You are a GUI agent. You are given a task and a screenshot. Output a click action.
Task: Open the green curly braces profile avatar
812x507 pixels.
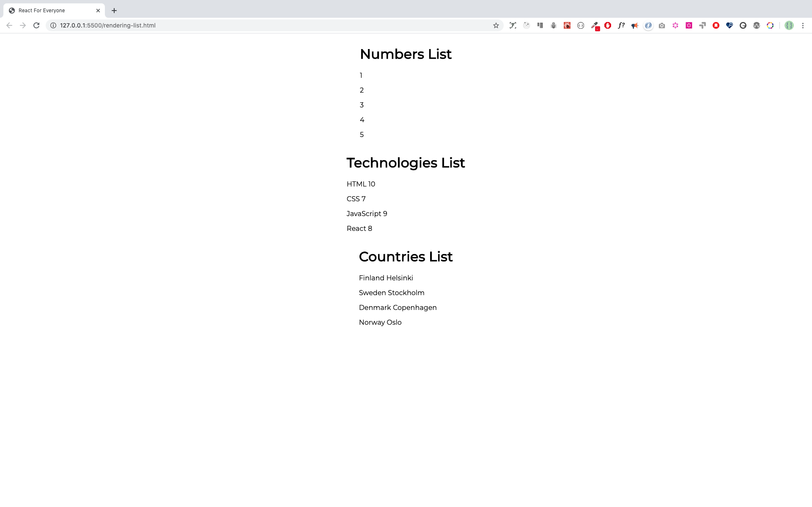tap(789, 25)
